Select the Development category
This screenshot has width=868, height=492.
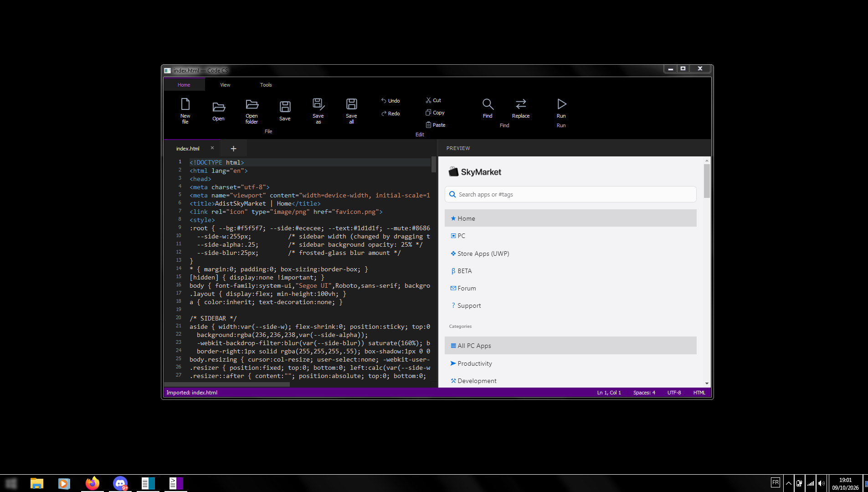(570, 381)
